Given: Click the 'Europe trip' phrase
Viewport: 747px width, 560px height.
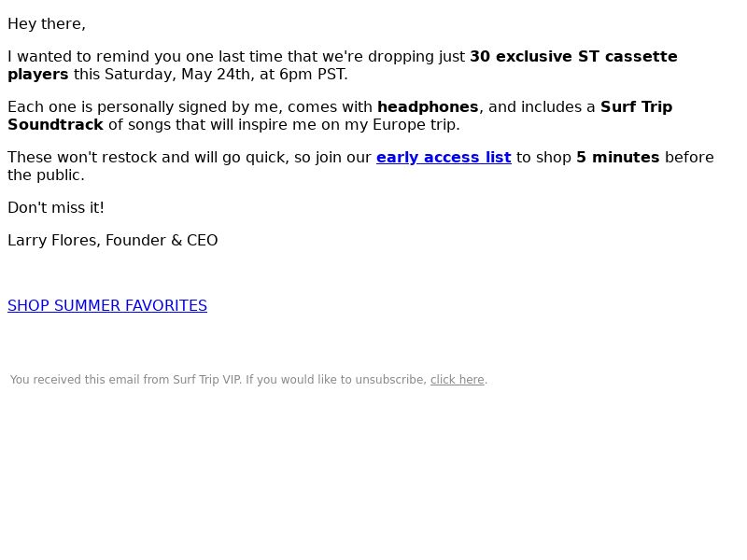Looking at the screenshot, I should pos(415,125).
